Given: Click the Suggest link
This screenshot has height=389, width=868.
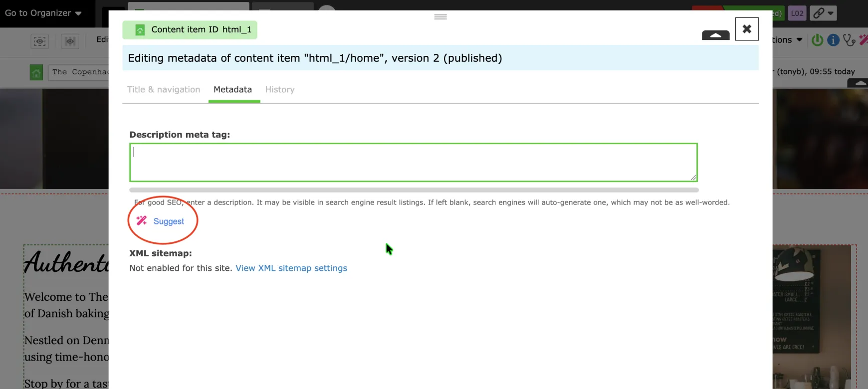Looking at the screenshot, I should 169,221.
